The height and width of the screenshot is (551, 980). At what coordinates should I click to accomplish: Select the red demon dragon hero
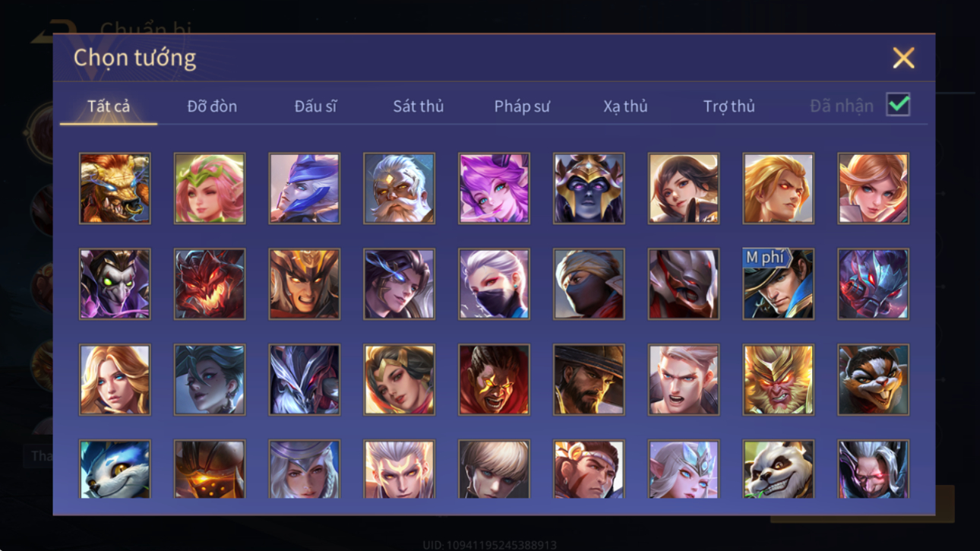click(x=210, y=283)
